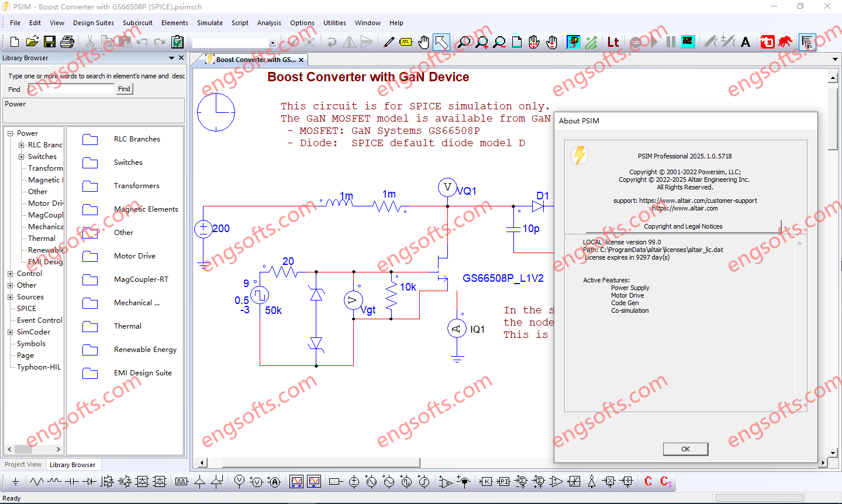Open the Switches folder in library list

tap(128, 163)
